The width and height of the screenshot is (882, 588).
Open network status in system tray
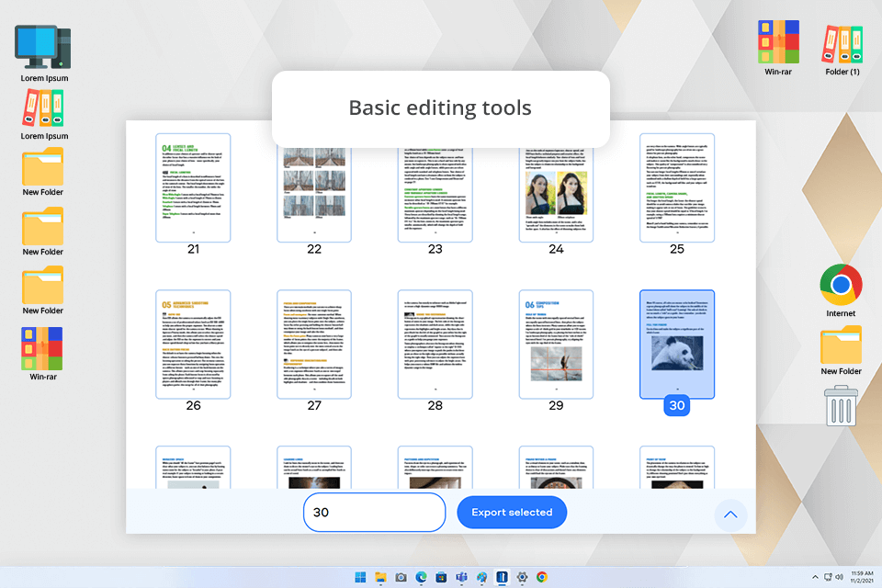click(828, 577)
